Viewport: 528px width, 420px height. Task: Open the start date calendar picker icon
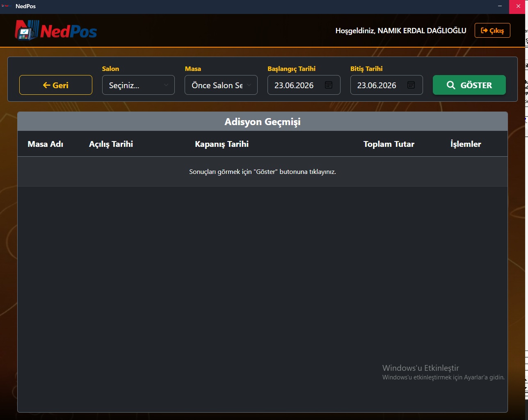point(329,85)
